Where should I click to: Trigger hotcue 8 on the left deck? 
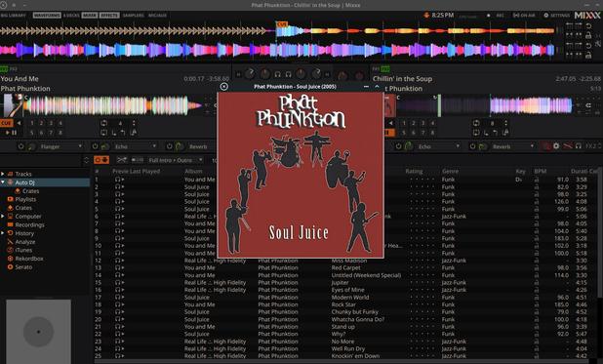(x=60, y=133)
